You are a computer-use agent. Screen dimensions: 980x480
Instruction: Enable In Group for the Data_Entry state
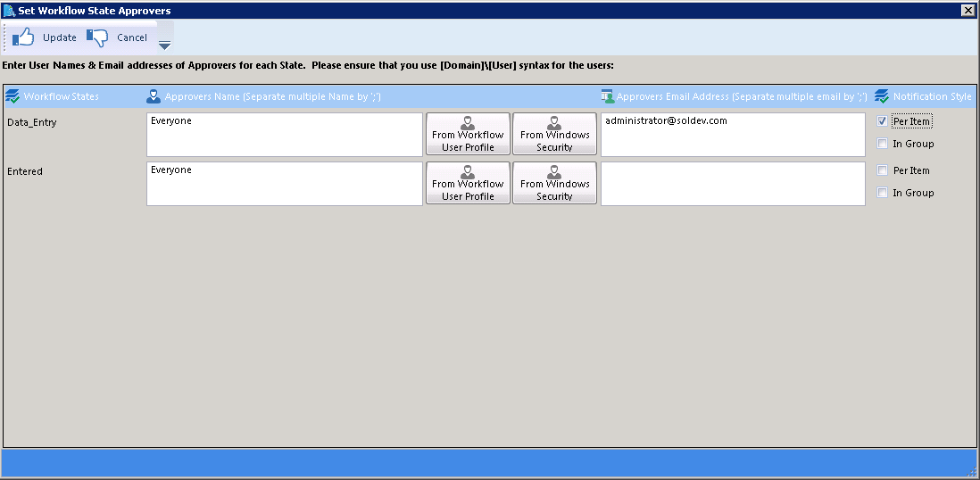click(882, 144)
